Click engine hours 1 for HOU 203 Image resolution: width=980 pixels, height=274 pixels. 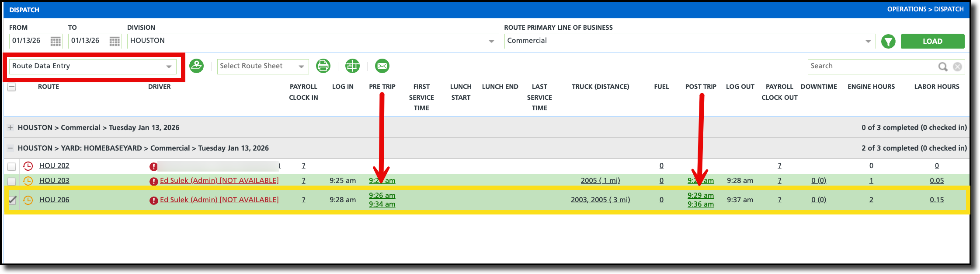[871, 180]
